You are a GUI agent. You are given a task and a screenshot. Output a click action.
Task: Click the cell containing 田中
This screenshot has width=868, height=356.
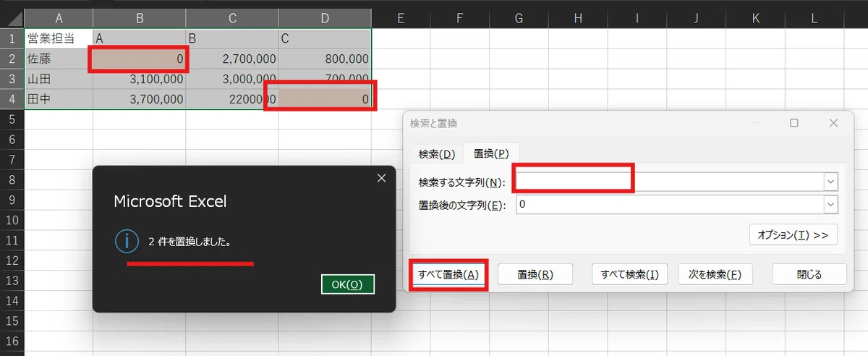[x=59, y=99]
